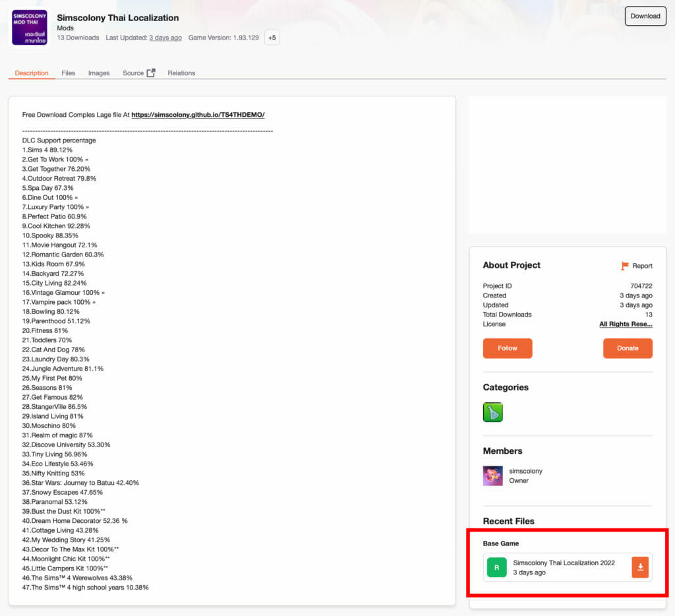Click the Categories heading
675x616 pixels.
[506, 387]
